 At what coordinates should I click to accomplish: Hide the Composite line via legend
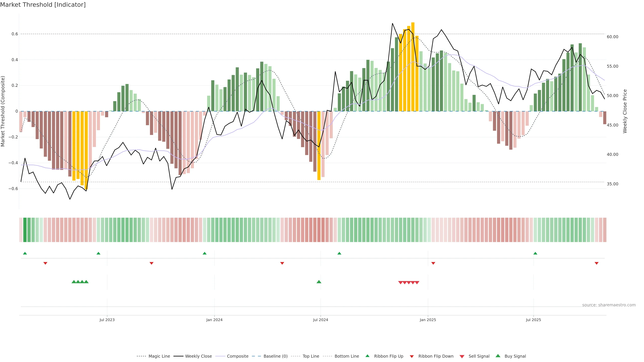coord(237,356)
